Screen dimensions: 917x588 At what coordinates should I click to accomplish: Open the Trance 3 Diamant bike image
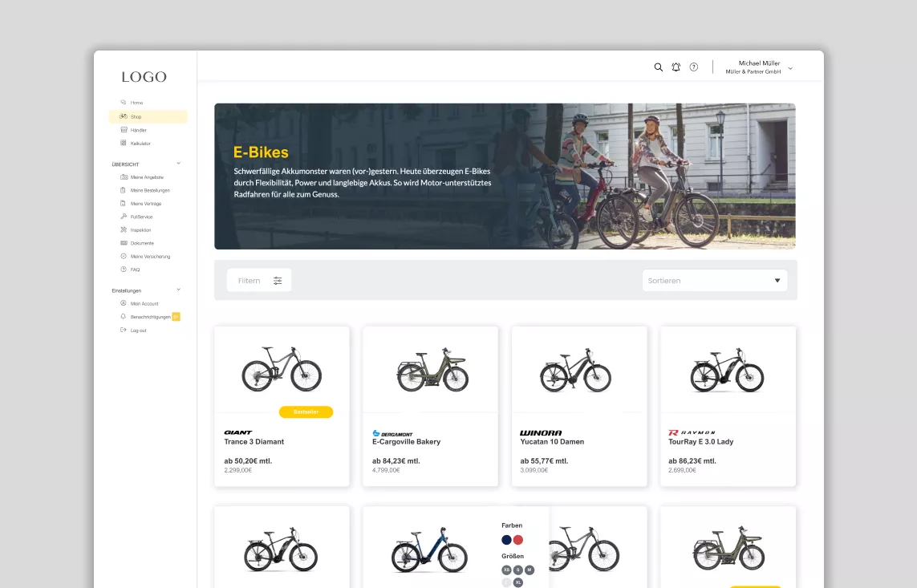[x=282, y=369]
